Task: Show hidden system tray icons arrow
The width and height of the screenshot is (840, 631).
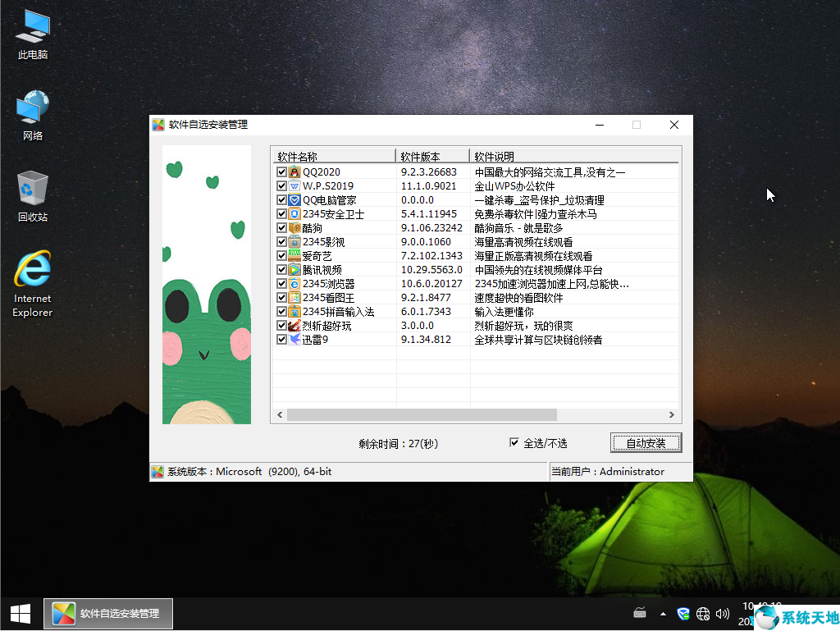Action: (663, 614)
